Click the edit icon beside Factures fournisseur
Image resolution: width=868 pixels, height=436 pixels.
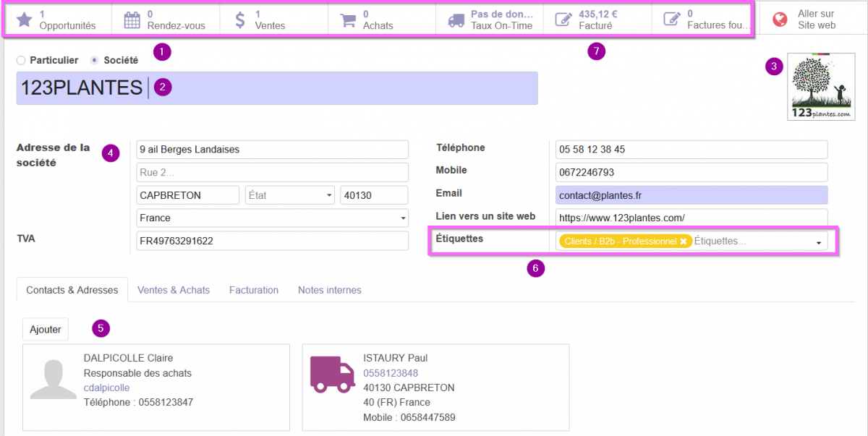[672, 20]
